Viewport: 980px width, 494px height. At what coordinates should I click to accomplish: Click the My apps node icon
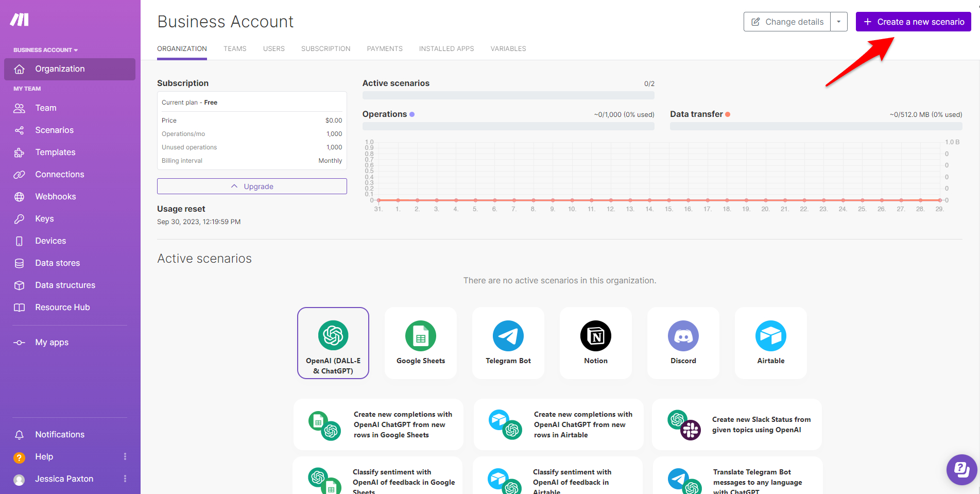[x=19, y=343]
